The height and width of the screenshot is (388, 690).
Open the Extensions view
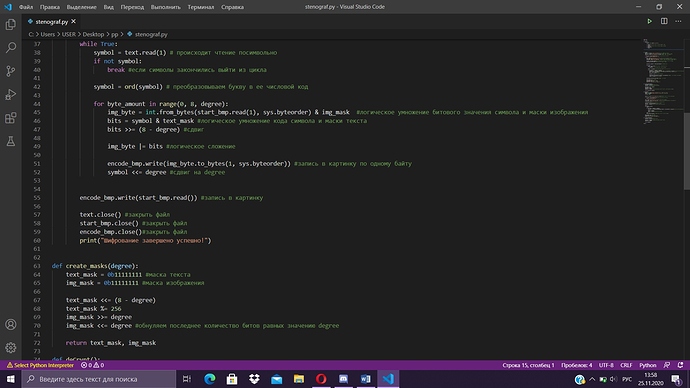(x=11, y=118)
